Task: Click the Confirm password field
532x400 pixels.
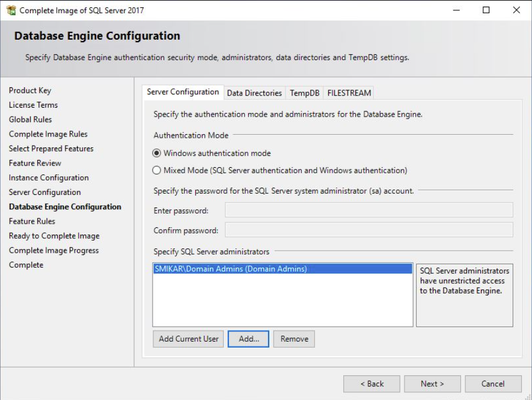Action: [x=369, y=230]
